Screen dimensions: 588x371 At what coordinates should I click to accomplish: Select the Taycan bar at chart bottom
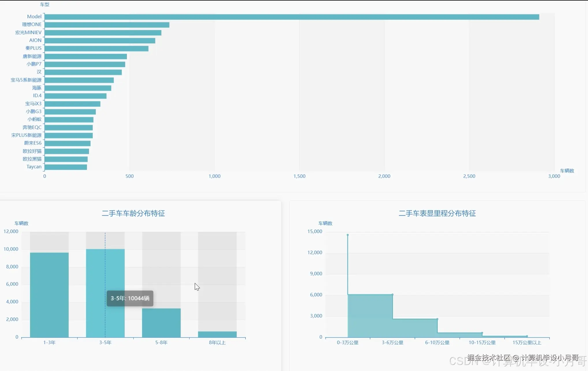tap(66, 167)
